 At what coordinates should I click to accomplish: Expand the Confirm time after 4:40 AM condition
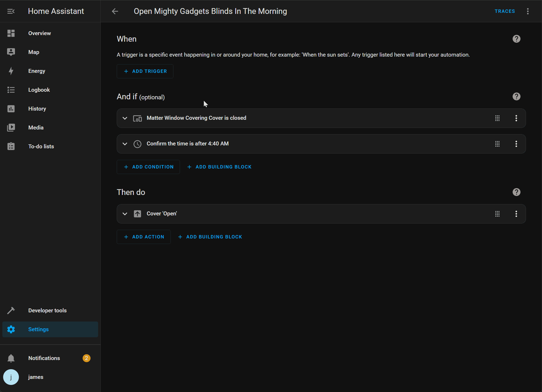tap(125, 144)
